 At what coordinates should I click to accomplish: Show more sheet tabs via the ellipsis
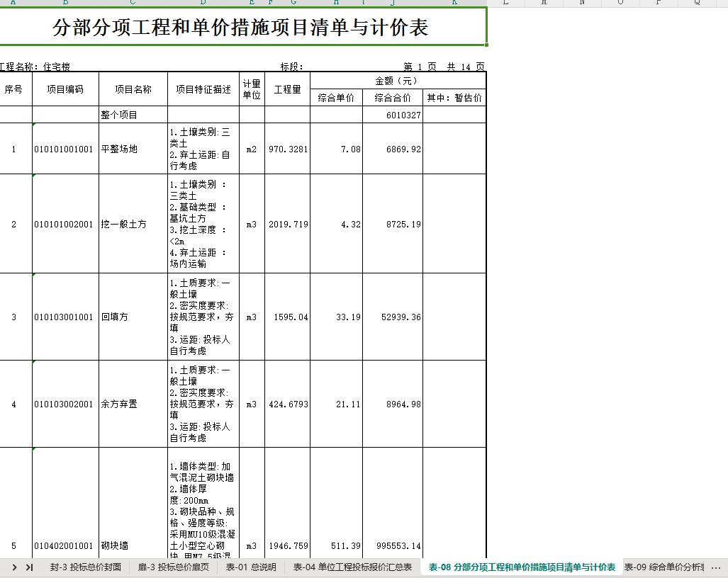[x=715, y=567]
